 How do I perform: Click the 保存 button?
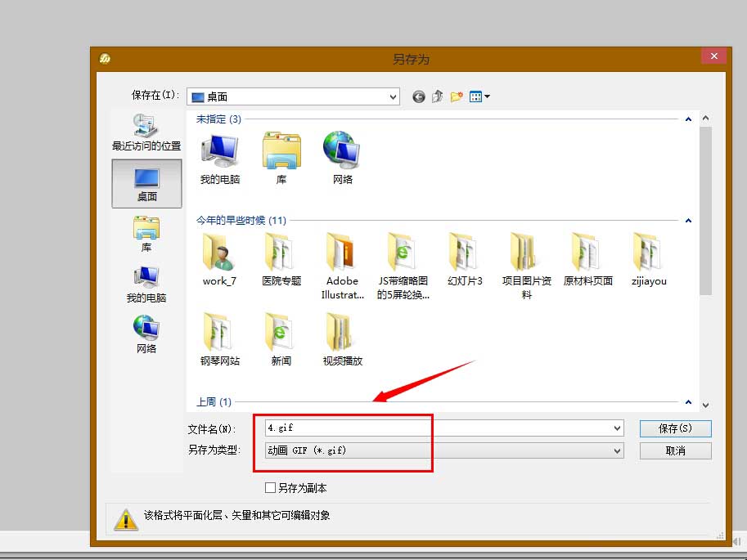point(675,428)
